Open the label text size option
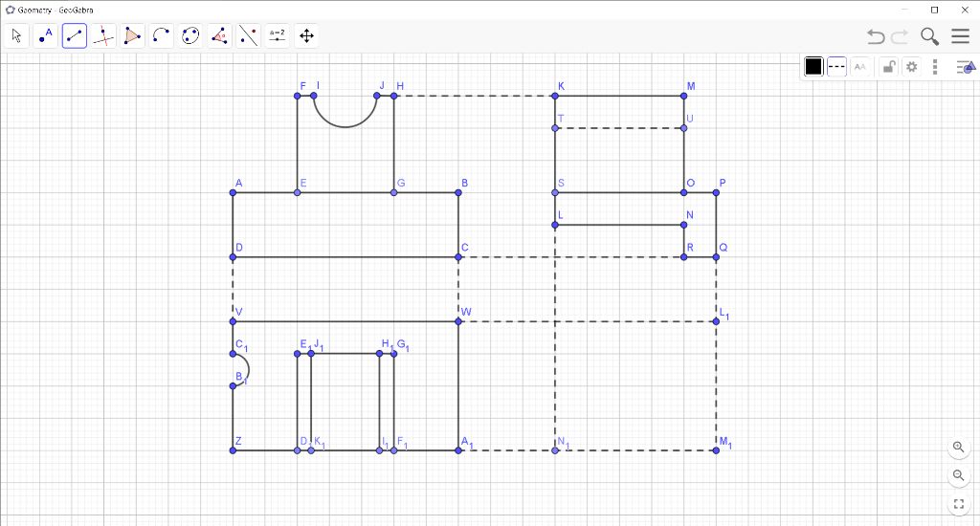 (860, 67)
